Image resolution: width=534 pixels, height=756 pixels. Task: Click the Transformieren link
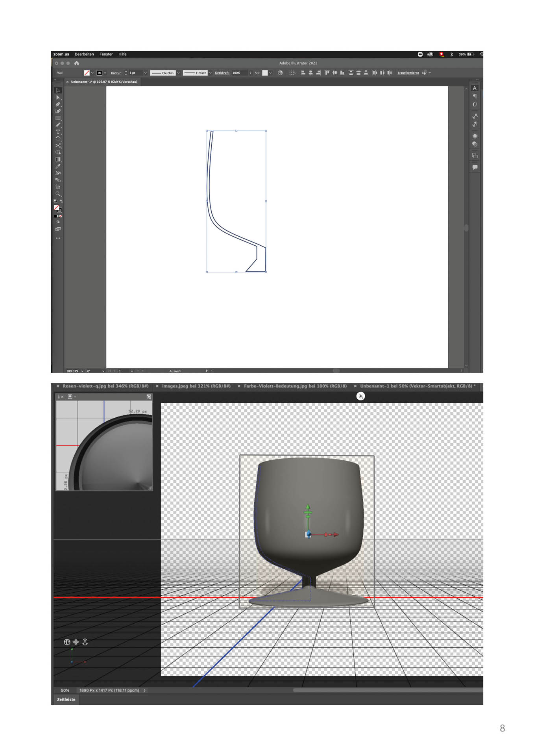(x=408, y=73)
